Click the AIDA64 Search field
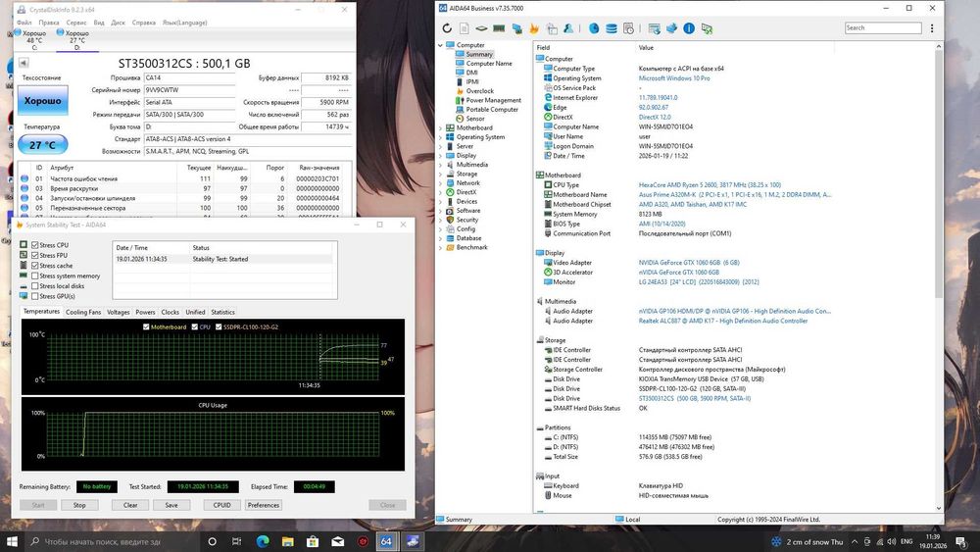This screenshot has width=980, height=552. tap(883, 28)
